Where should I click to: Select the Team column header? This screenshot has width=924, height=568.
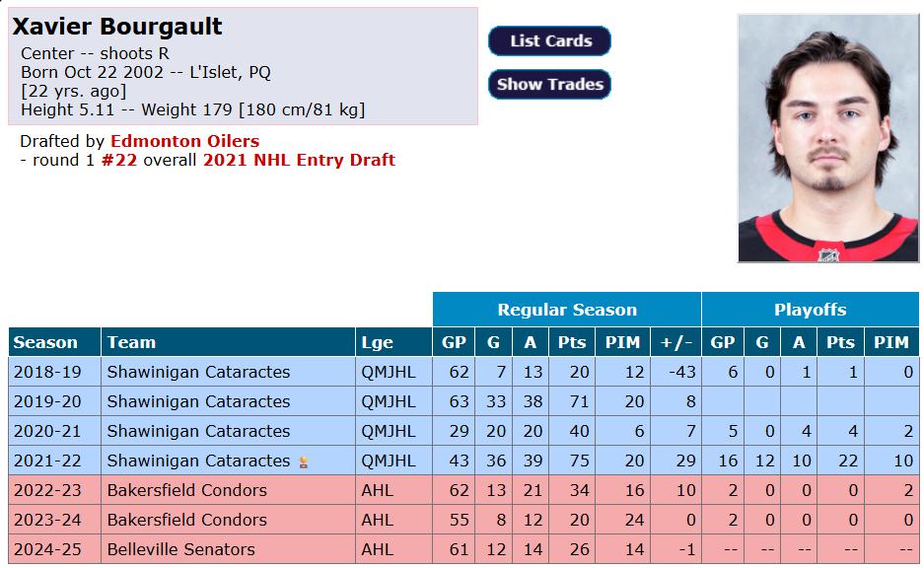(x=228, y=342)
